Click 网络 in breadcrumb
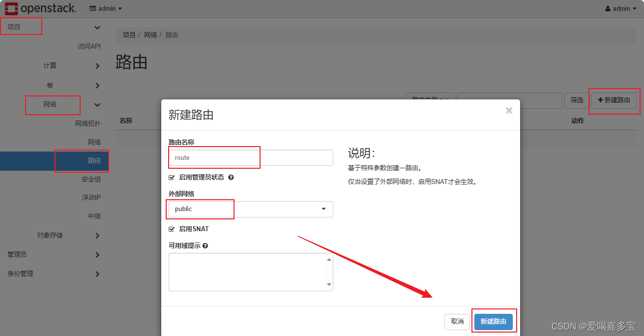Image resolution: width=644 pixels, height=336 pixels. [150, 35]
